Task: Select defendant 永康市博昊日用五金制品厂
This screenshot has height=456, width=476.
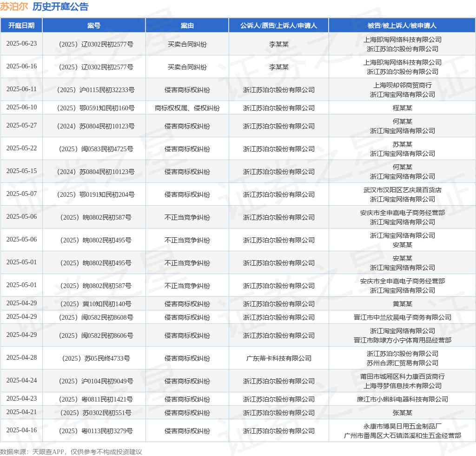Action: (402, 426)
